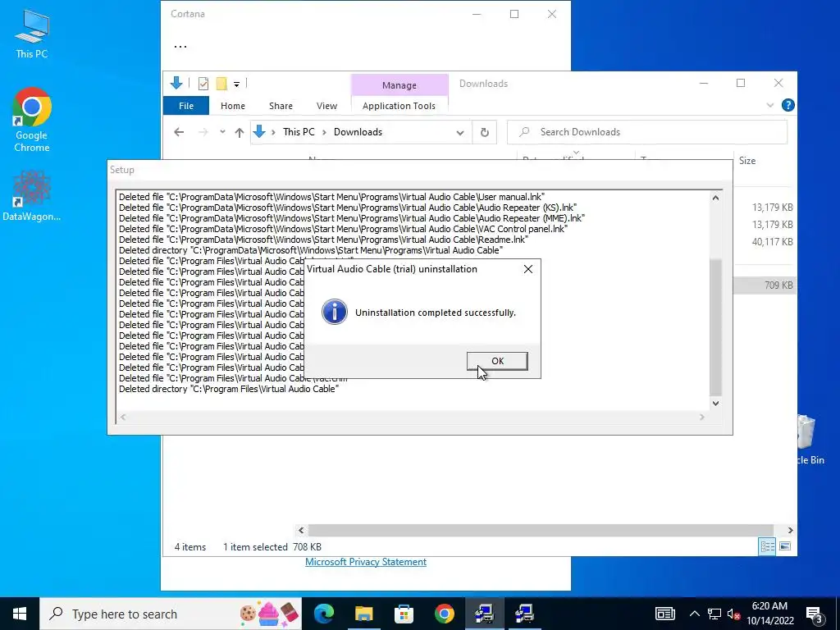Viewport: 840px width, 630px height.
Task: Switch to the View ribbon tab
Action: tap(326, 106)
